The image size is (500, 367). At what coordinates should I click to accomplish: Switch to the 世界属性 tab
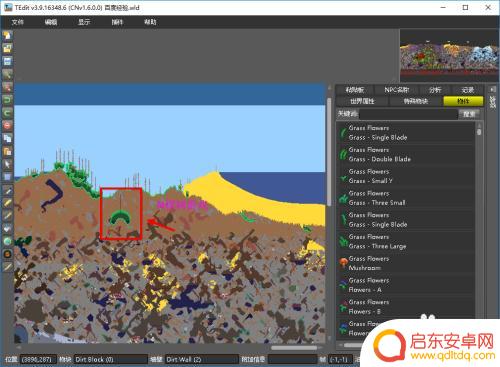362,101
